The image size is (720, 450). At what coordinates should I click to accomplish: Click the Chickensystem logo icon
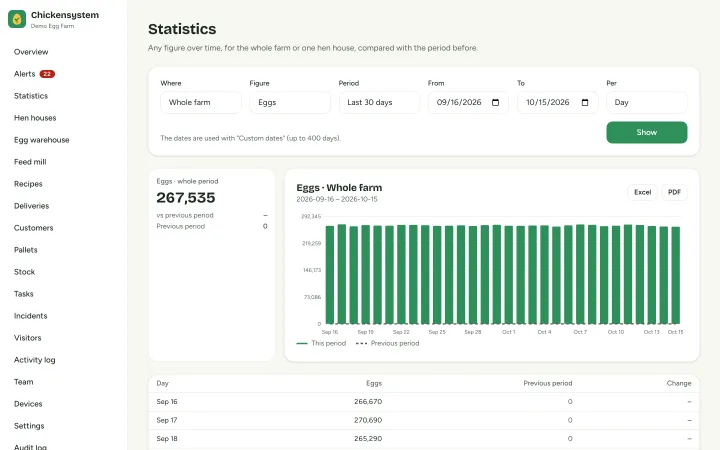tap(17, 19)
